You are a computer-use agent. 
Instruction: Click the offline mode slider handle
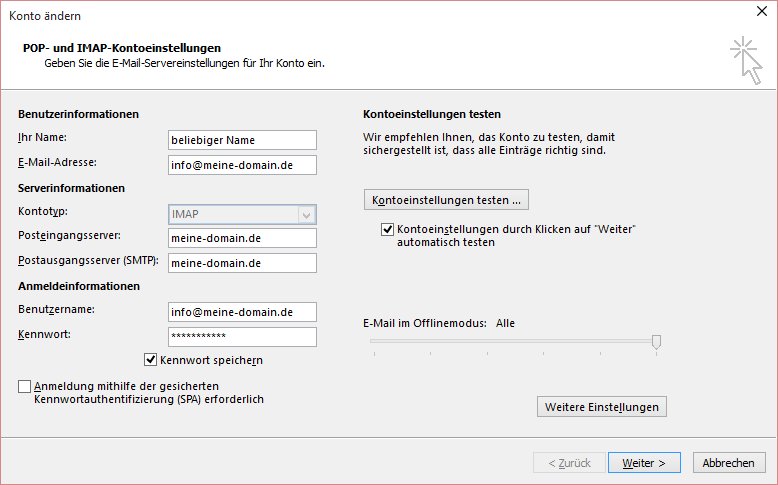coord(656,342)
